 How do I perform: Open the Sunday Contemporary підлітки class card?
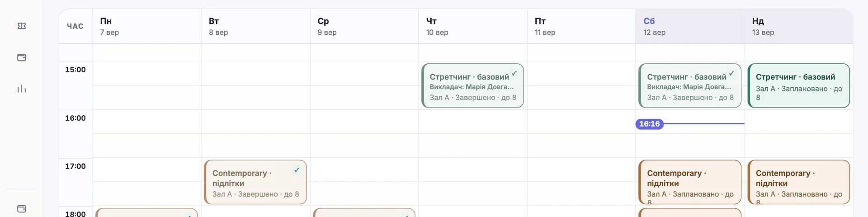click(799, 182)
